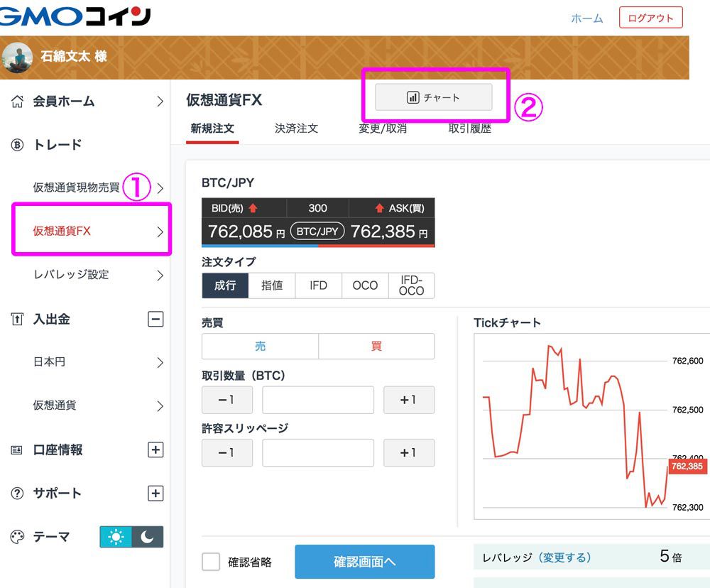Open 仮想通貨現物売買 chevron arrow
Screen dimensions: 710x588
click(x=160, y=188)
